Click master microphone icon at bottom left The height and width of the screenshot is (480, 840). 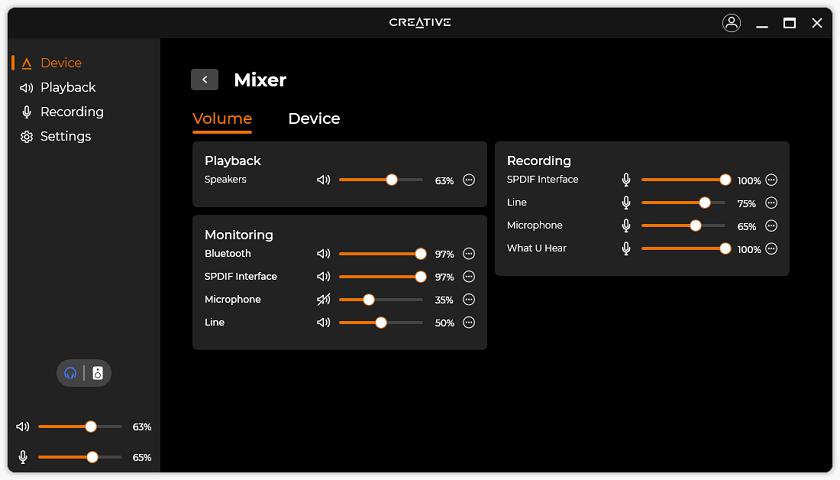pyautogui.click(x=23, y=457)
